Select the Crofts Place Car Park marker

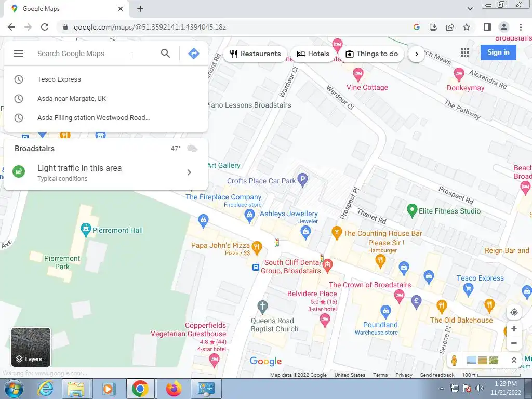(x=303, y=179)
